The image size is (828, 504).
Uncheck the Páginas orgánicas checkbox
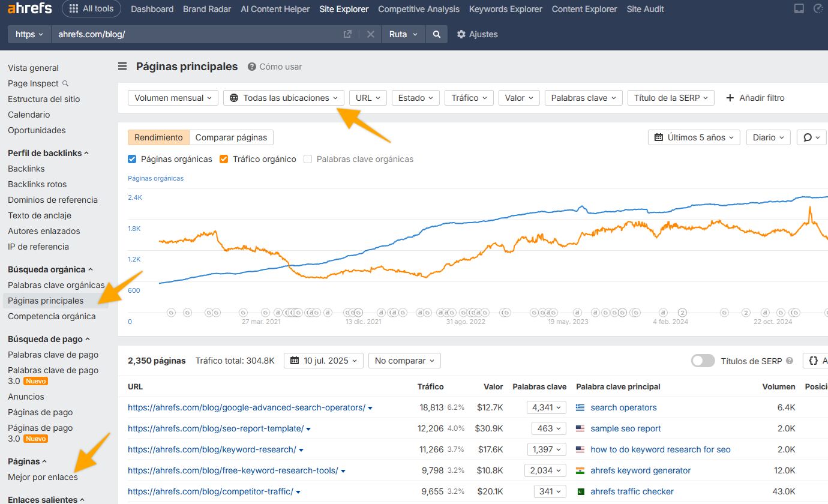click(x=133, y=159)
